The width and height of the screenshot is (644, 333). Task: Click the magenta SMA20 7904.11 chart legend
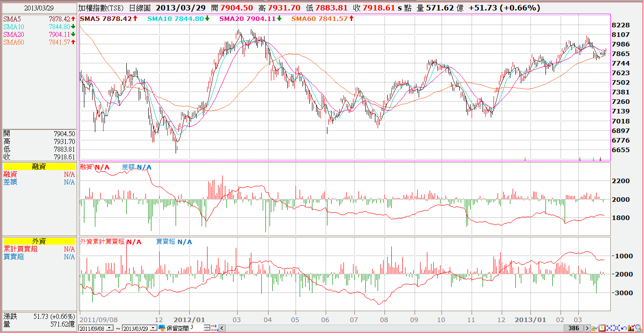tap(250, 19)
